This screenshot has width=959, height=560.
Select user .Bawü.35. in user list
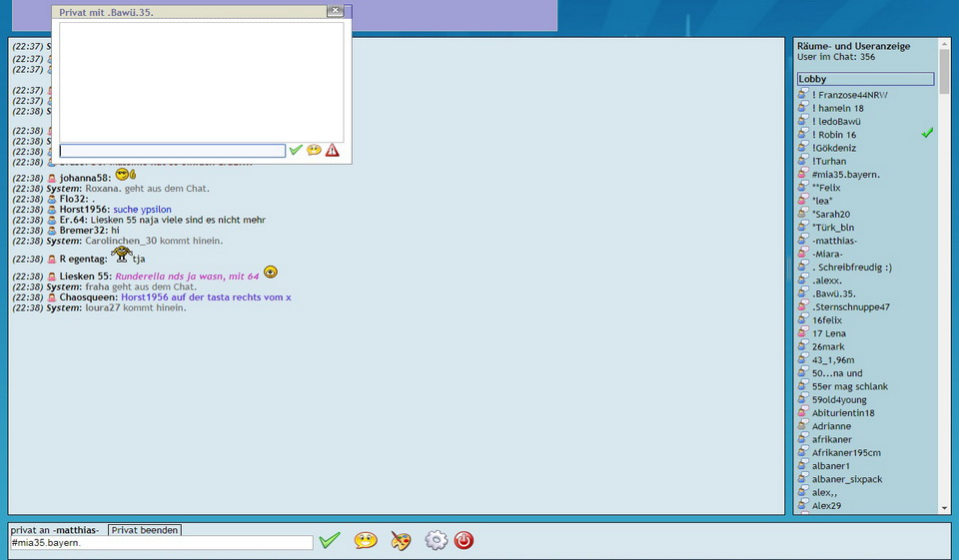pyautogui.click(x=833, y=293)
